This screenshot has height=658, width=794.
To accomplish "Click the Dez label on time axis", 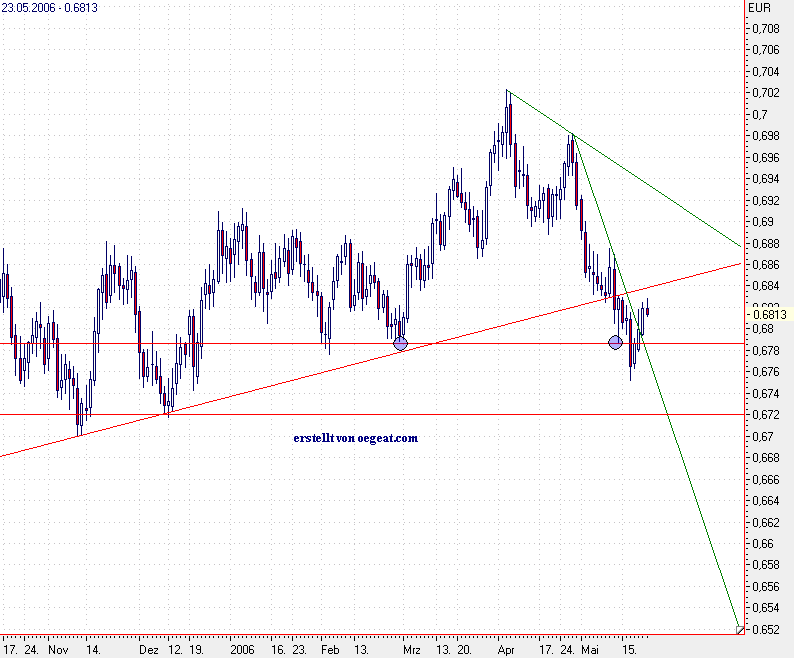I will point(149,649).
